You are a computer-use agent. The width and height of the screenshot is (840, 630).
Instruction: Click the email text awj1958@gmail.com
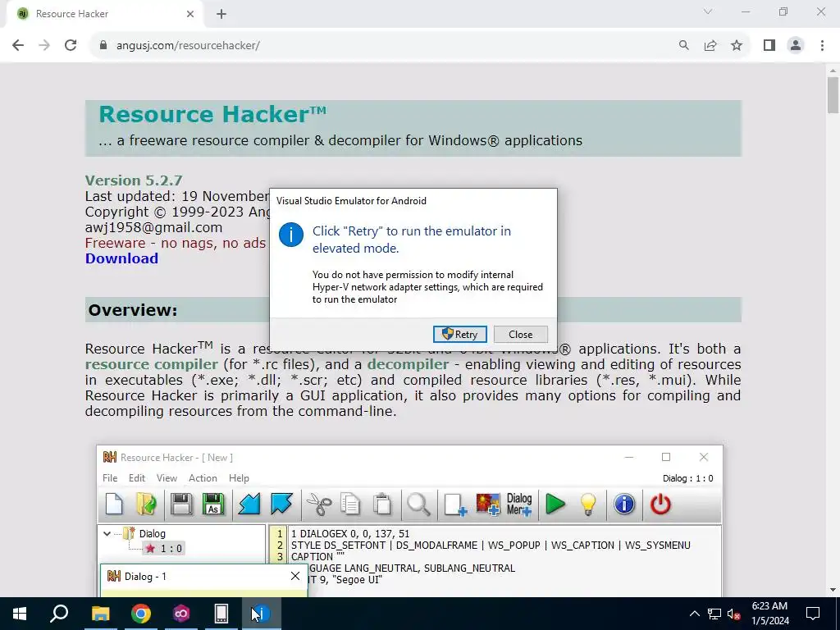(153, 228)
